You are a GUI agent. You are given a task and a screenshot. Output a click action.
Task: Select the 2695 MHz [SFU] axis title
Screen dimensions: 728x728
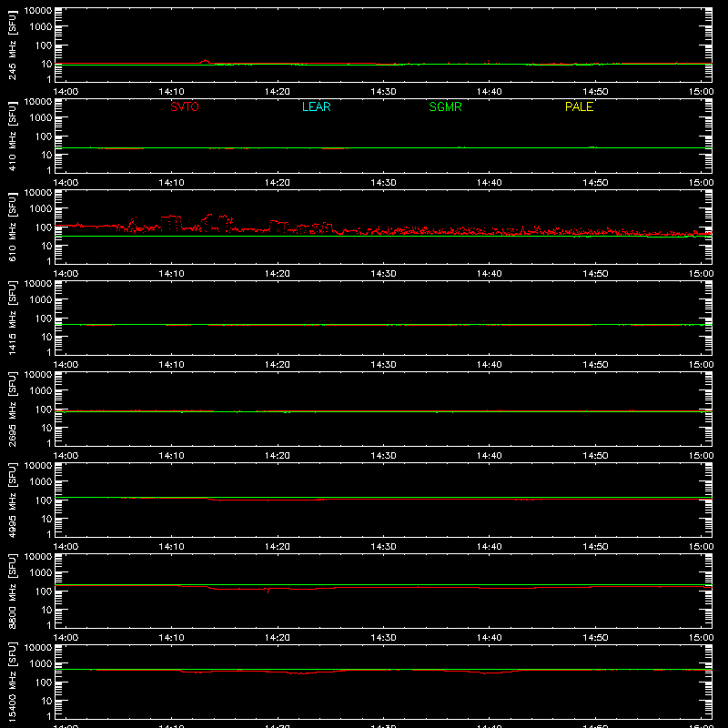click(12, 409)
